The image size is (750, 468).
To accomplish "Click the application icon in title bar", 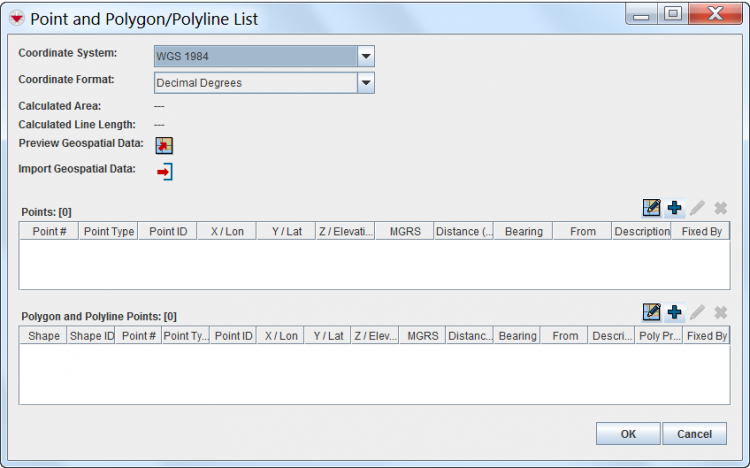I will (x=16, y=19).
